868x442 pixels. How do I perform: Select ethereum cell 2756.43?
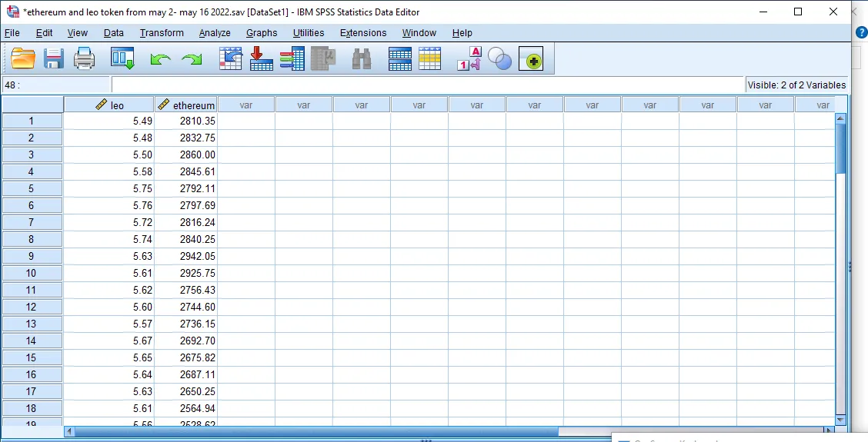pyautogui.click(x=186, y=290)
